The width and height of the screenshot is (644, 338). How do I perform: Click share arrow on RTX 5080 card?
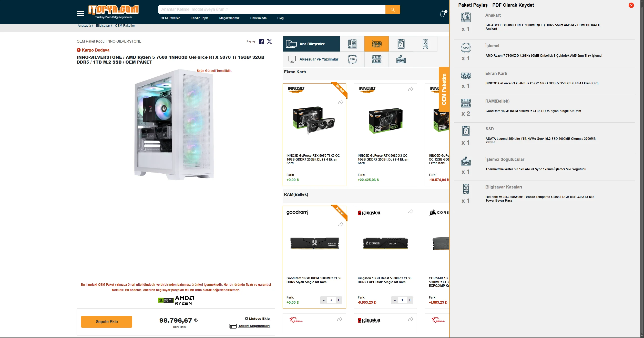click(411, 89)
